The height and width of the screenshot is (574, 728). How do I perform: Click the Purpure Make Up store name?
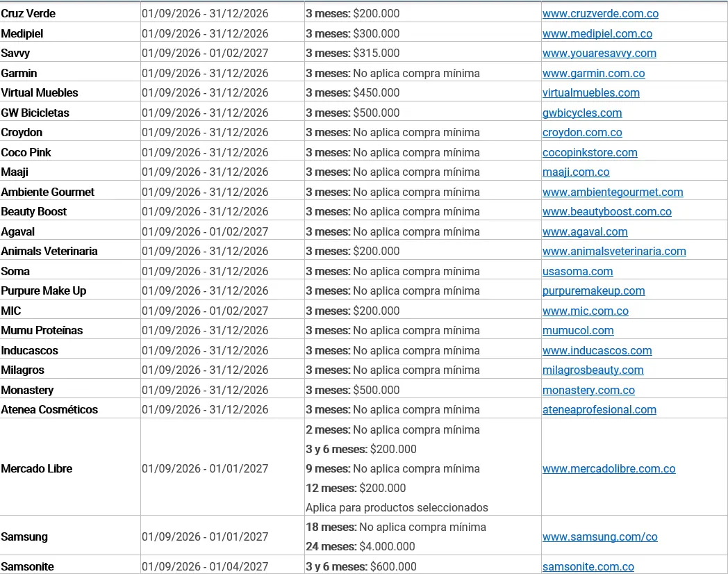point(44,290)
